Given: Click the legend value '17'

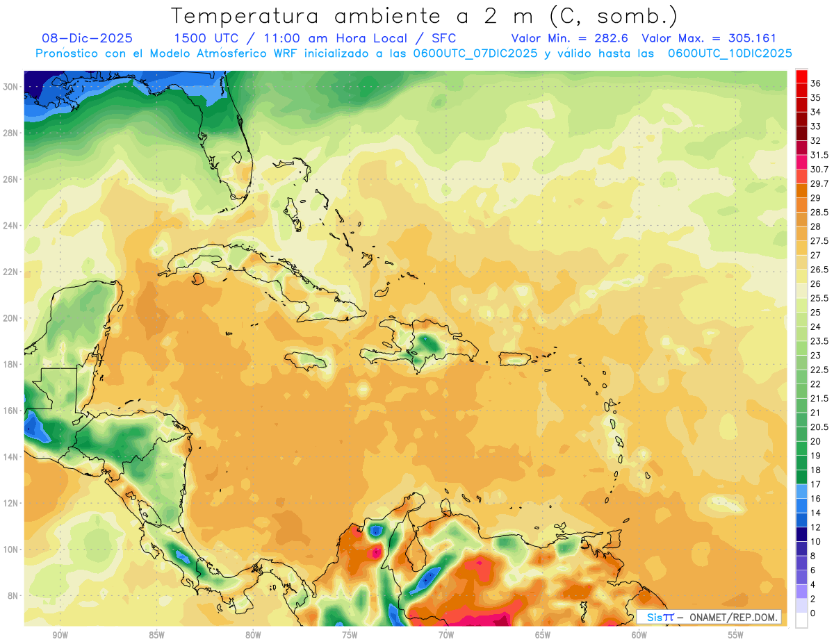Looking at the screenshot, I should click(x=816, y=484).
